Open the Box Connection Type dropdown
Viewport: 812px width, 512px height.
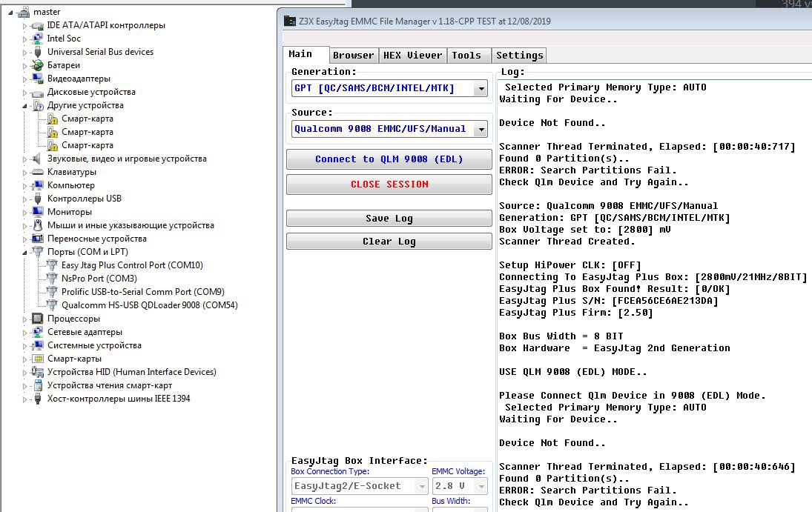(x=421, y=486)
